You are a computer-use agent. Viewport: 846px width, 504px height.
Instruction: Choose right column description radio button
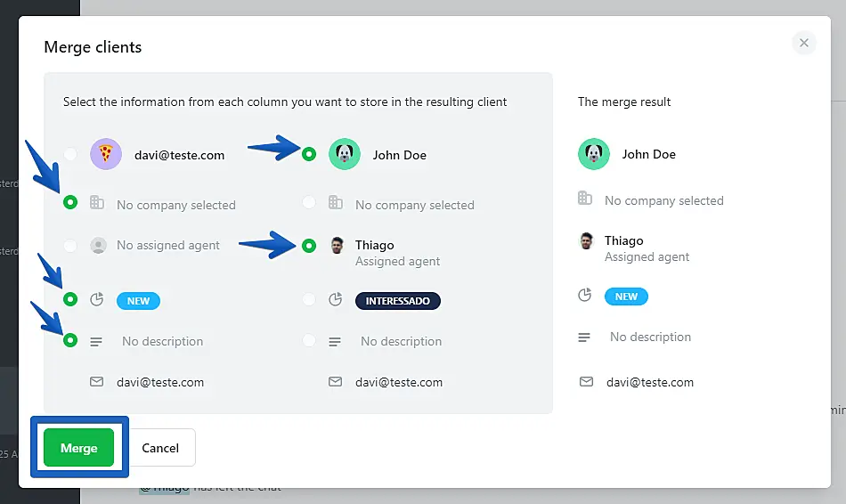(309, 340)
